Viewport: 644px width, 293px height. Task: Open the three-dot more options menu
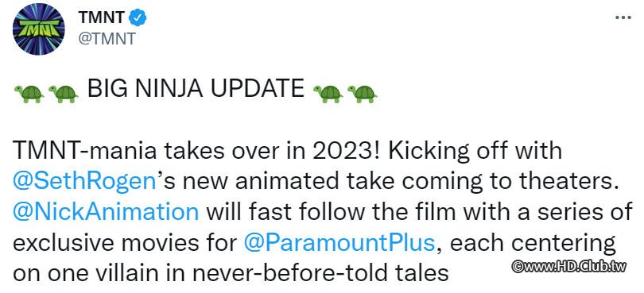tap(623, 18)
